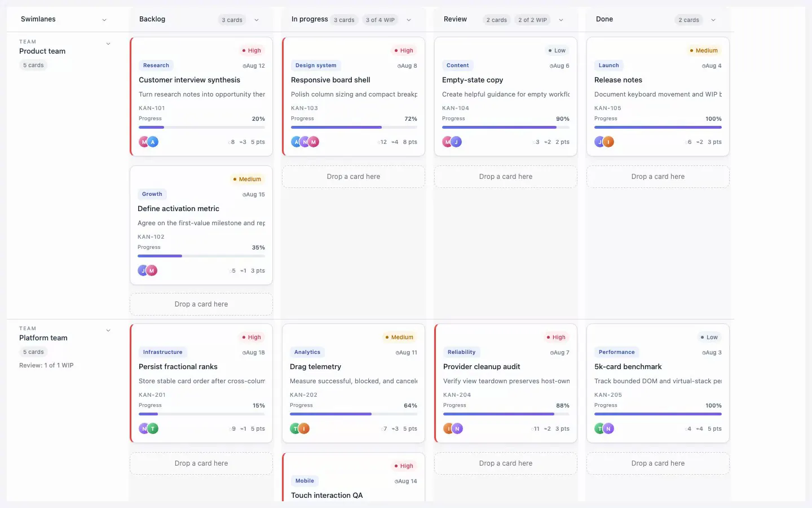
Task: Click the Low priority badge on Empty-state copy
Action: 557,51
